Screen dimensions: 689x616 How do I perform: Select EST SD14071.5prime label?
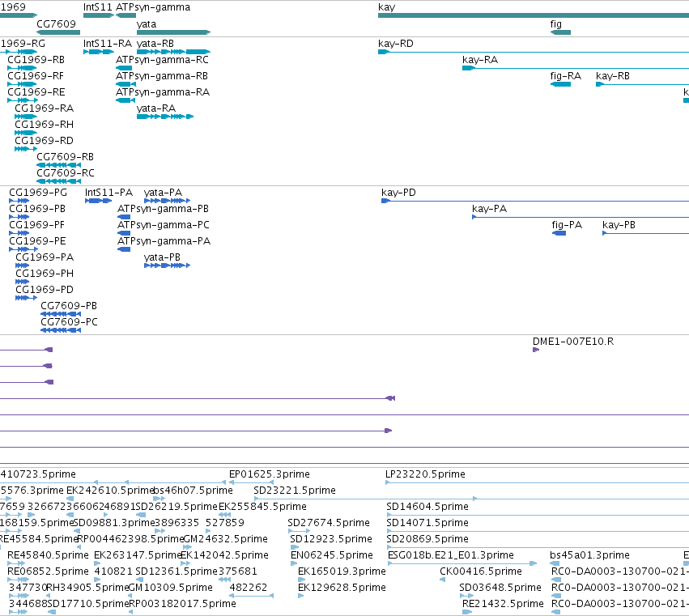(x=427, y=523)
